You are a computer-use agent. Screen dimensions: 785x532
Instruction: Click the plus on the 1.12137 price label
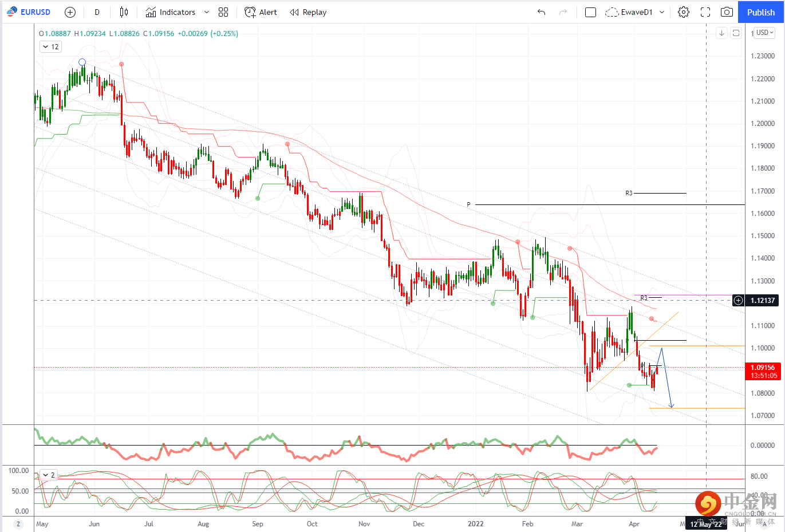click(739, 300)
